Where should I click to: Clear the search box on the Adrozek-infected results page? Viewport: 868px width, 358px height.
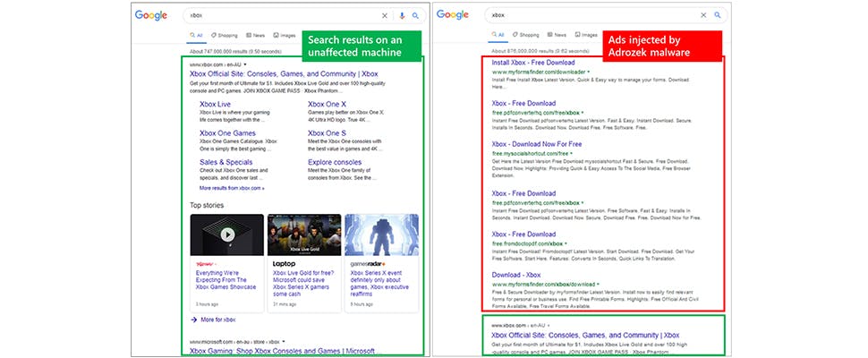pyautogui.click(x=703, y=15)
